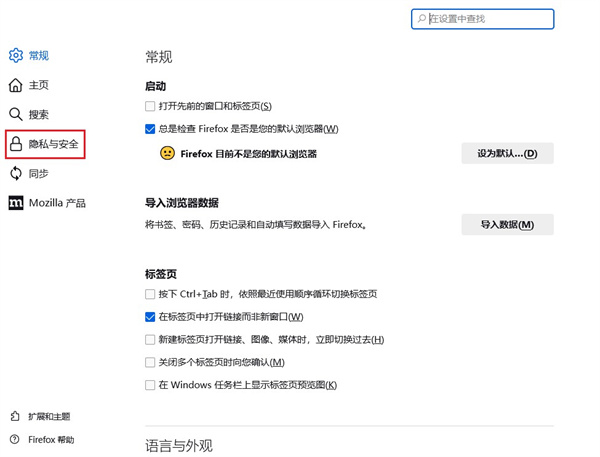Viewport: 600px width, 457px height.
Task: Enable 关闭多个标签页时向您确认 checkbox
Action: (150, 362)
